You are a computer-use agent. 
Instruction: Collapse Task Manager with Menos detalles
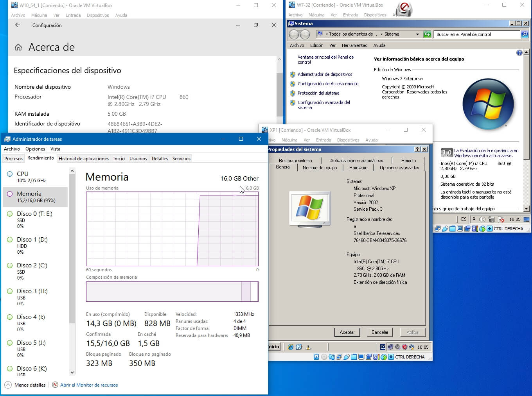point(25,385)
